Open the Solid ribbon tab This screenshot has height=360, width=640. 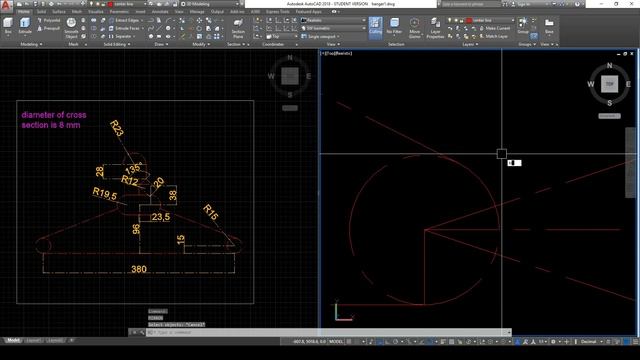tap(41, 12)
